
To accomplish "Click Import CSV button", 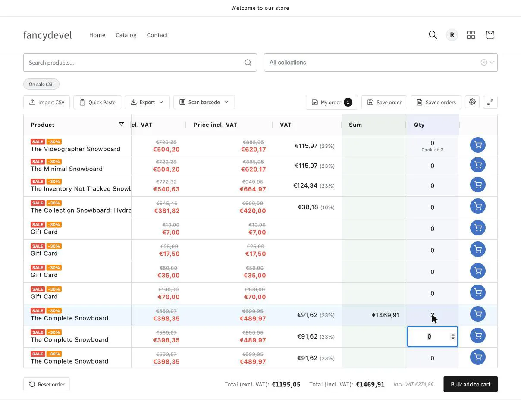I will (47, 102).
